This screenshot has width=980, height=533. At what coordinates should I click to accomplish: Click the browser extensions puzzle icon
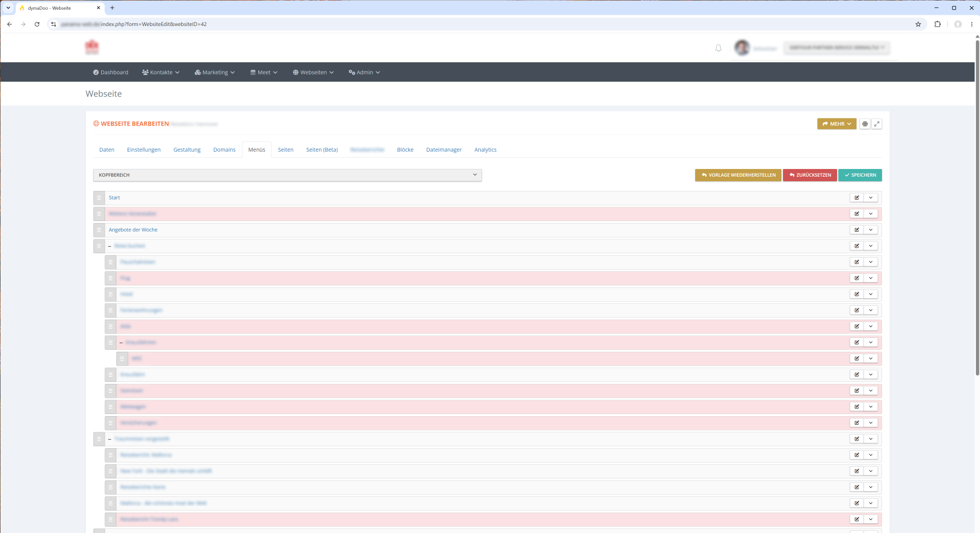pos(938,24)
